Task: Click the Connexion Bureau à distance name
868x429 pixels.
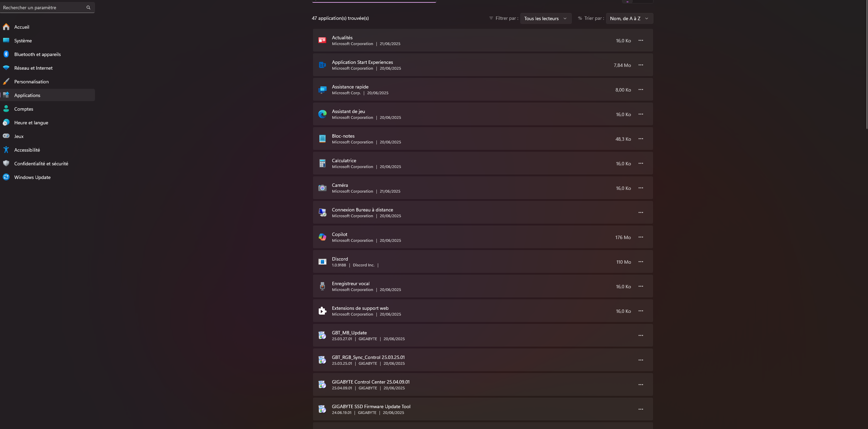Action: point(362,210)
